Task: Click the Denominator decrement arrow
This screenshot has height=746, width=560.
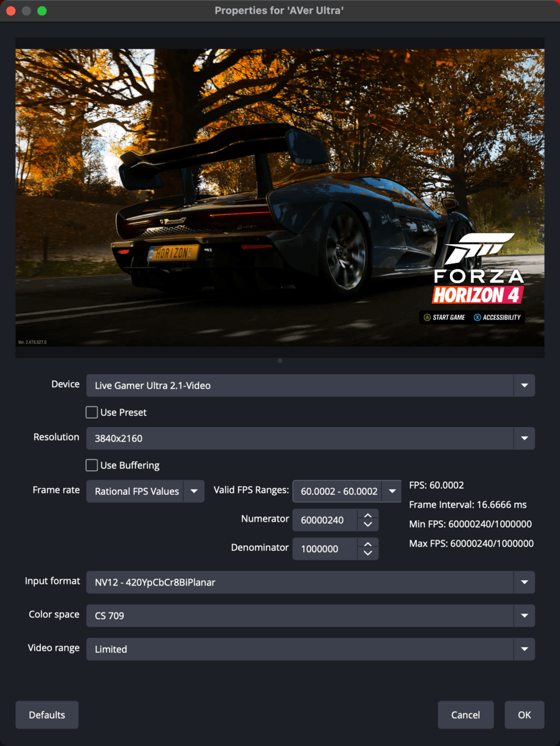Action: click(x=368, y=553)
